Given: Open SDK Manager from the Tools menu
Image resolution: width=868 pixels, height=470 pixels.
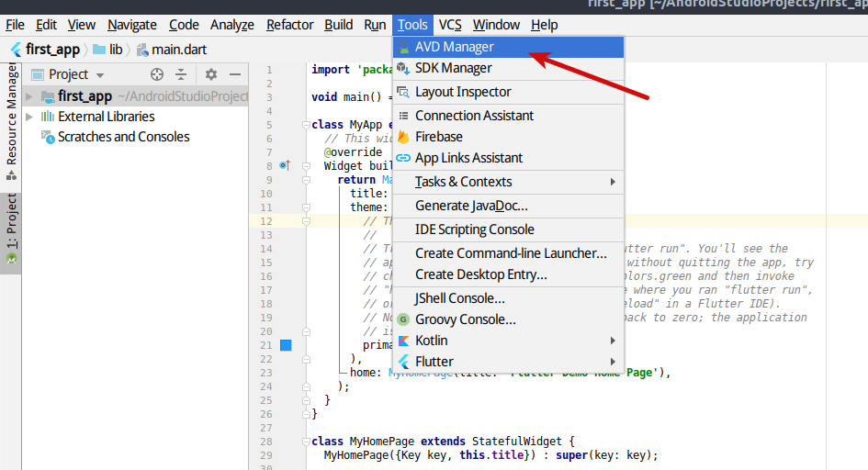Looking at the screenshot, I should (x=453, y=68).
